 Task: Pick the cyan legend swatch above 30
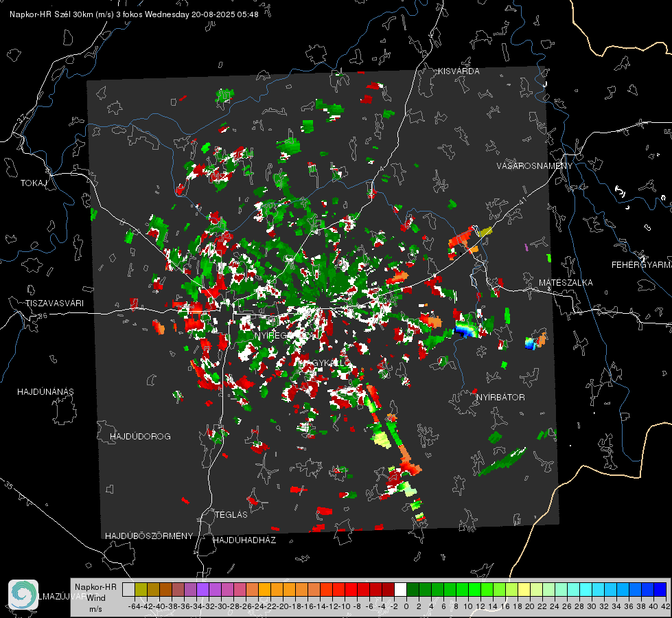(x=599, y=589)
